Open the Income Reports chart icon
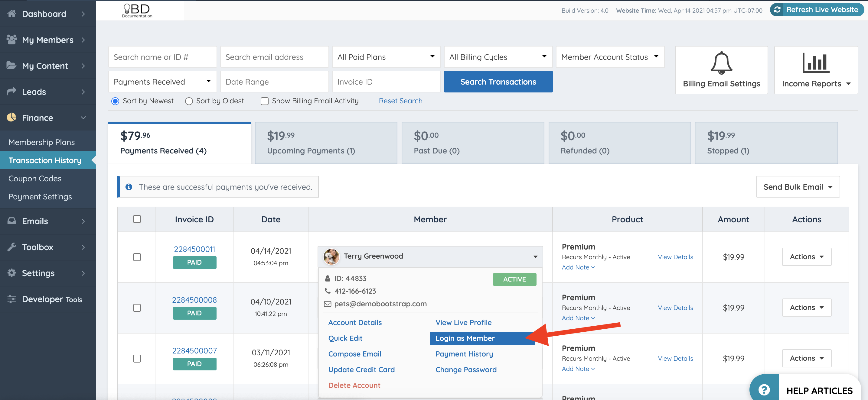The image size is (868, 400). [x=815, y=63]
